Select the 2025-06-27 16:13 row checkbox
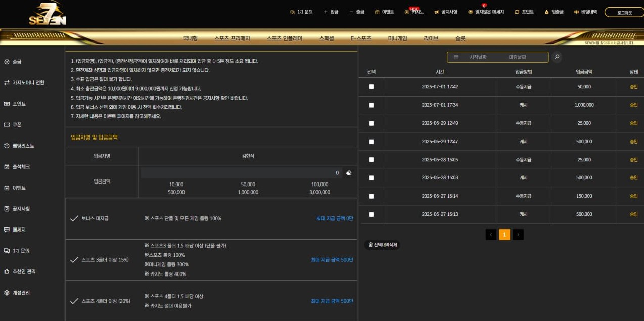This screenshot has width=644, height=321. coord(371,214)
